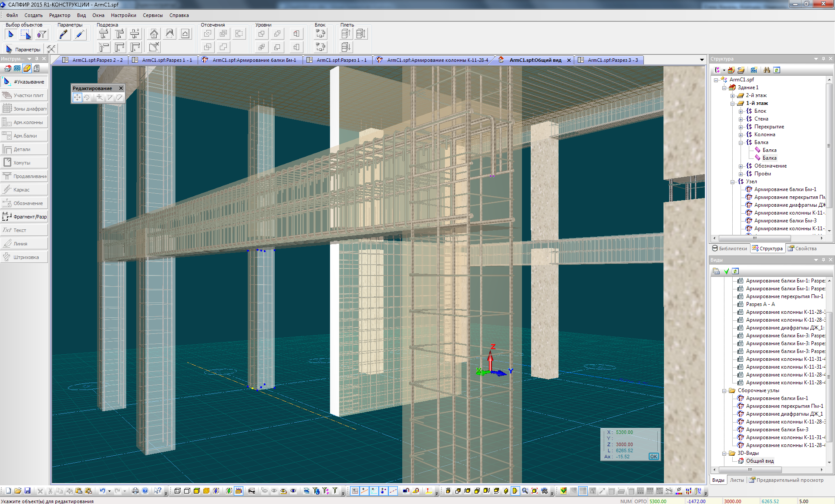Click the Save floppy disk icon
Image resolution: width=835 pixels, height=504 pixels.
click(x=27, y=491)
